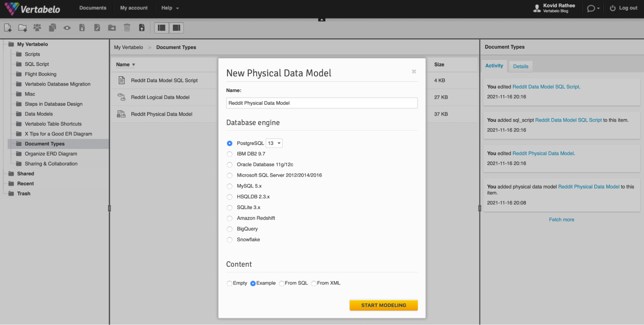Click the Shared folder icon in the tree
This screenshot has height=325, width=644.
[11, 173]
